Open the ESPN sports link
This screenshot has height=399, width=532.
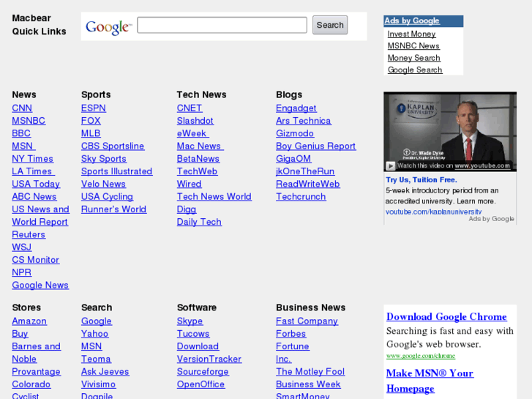point(93,108)
